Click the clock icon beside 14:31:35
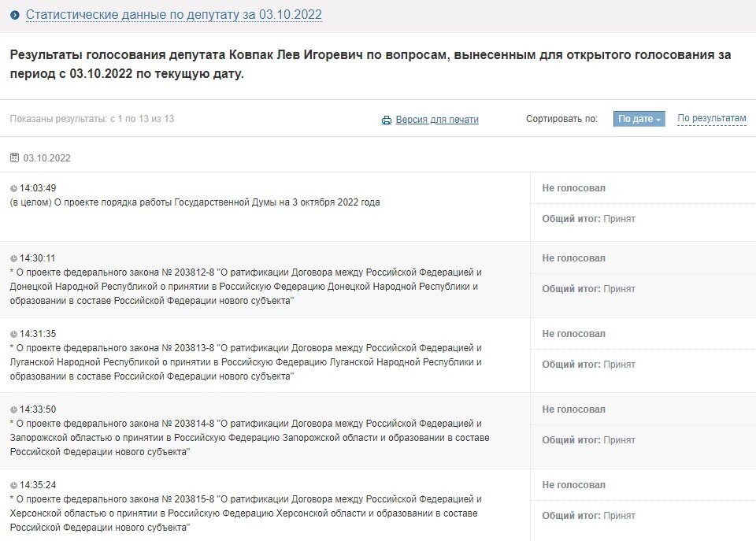 tap(13, 334)
